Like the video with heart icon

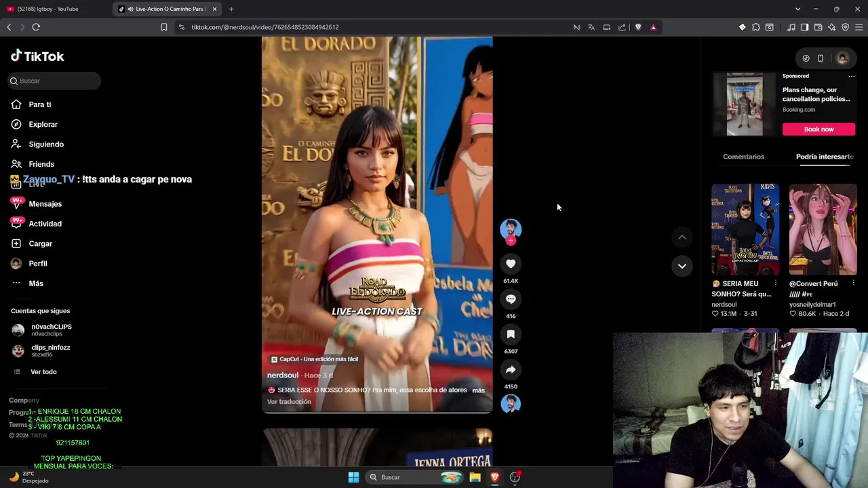[511, 264]
